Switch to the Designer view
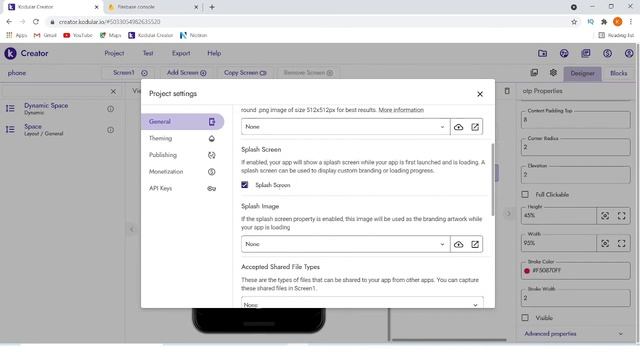This screenshot has width=640, height=360. pyautogui.click(x=582, y=73)
